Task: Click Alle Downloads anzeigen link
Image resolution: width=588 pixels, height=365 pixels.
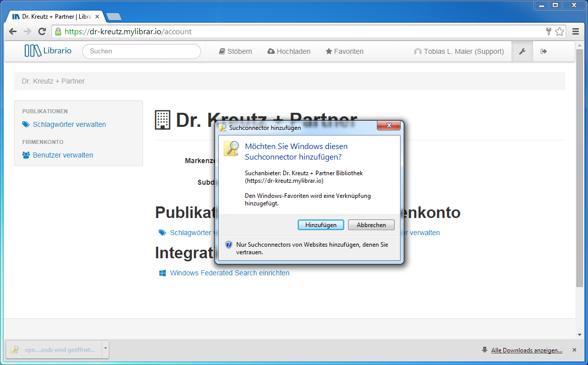Action: coord(527,350)
